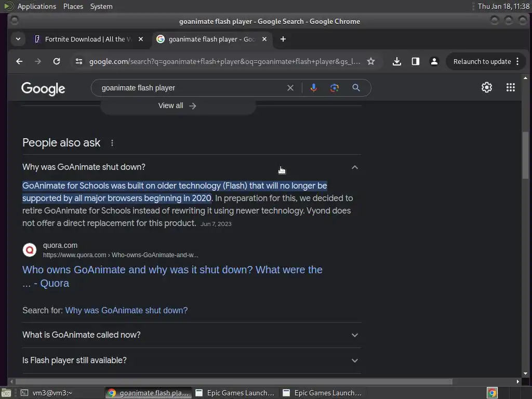Click the clock showing Thu Jan 18
Viewport: 532px width, 399px height.
[x=503, y=6]
